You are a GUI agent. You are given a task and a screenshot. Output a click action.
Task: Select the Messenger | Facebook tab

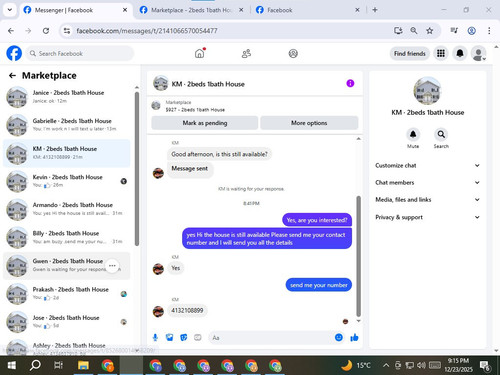click(76, 10)
